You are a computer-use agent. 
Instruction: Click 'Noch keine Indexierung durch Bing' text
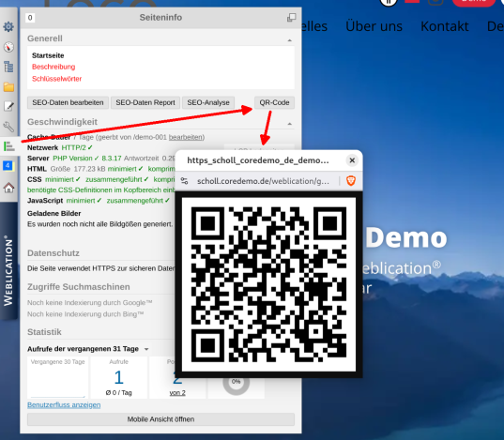pos(85,314)
